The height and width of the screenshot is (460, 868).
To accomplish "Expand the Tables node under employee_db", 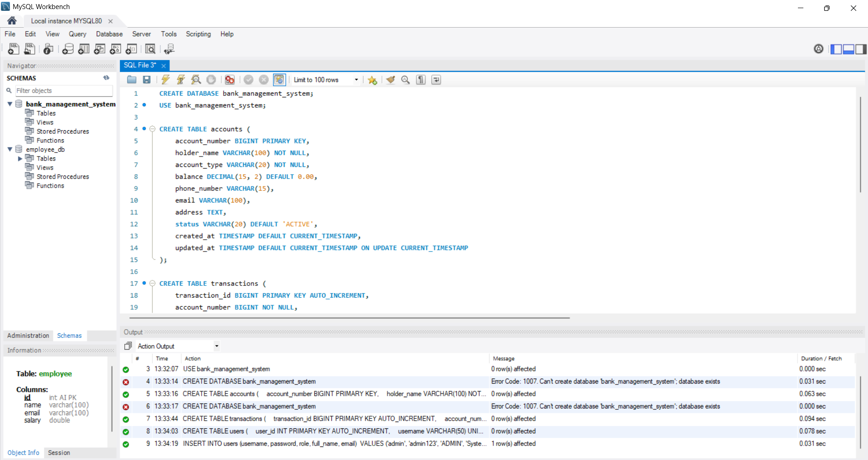I will pos(20,159).
